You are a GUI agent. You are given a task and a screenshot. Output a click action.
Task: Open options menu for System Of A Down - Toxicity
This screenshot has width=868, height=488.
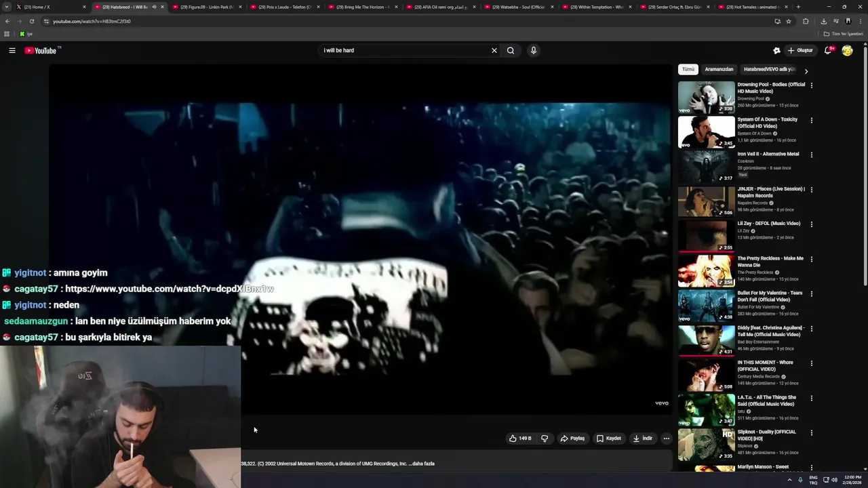[812, 120]
